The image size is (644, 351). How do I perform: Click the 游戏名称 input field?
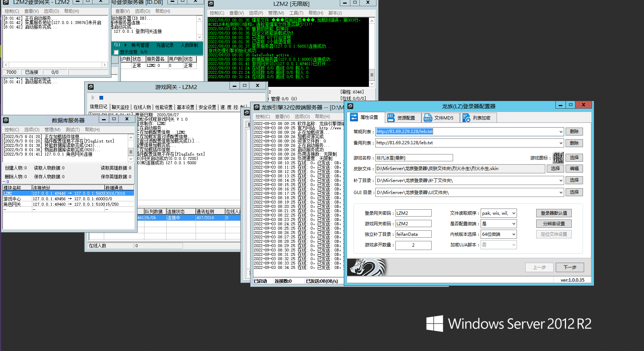(414, 158)
